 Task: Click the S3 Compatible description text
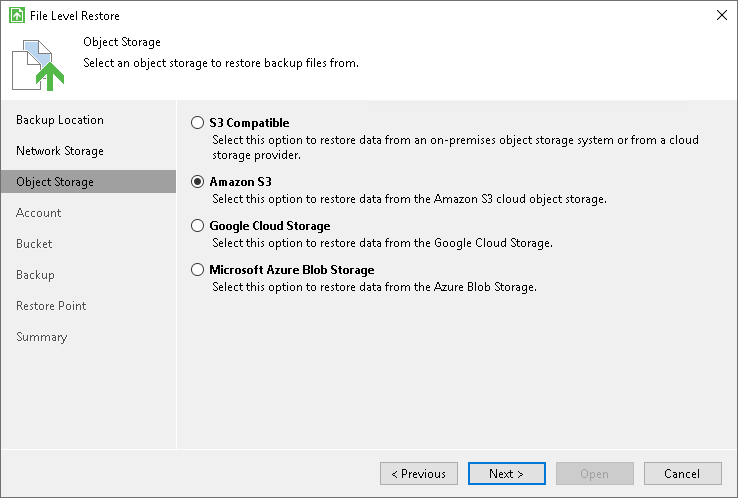[455, 147]
